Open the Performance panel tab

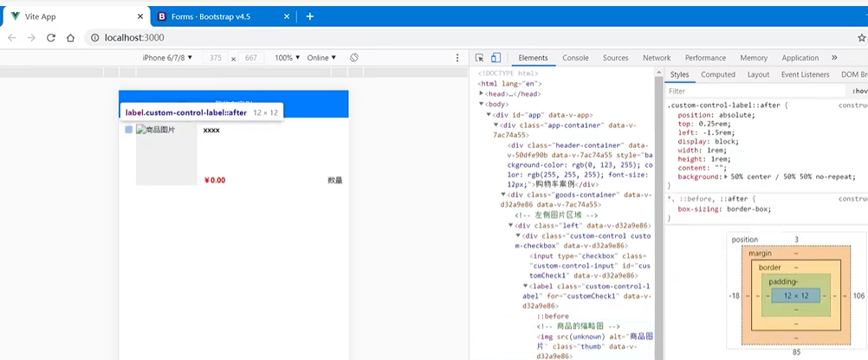[x=705, y=57]
